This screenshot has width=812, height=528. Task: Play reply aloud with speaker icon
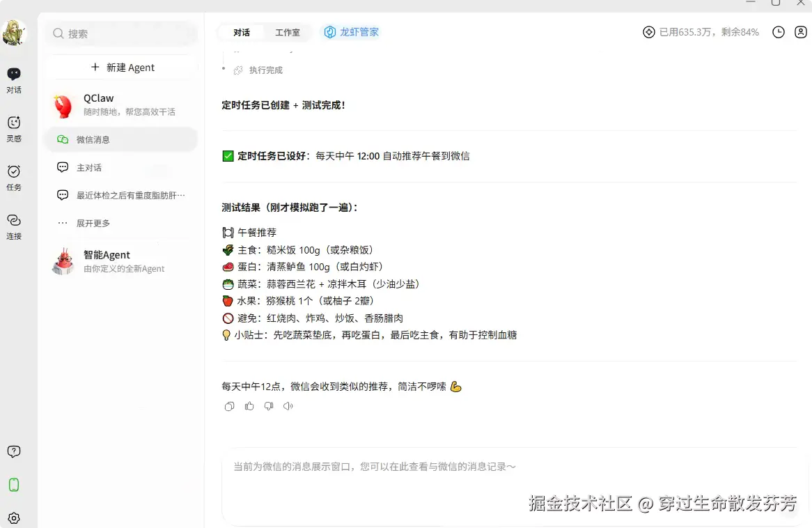[288, 406]
